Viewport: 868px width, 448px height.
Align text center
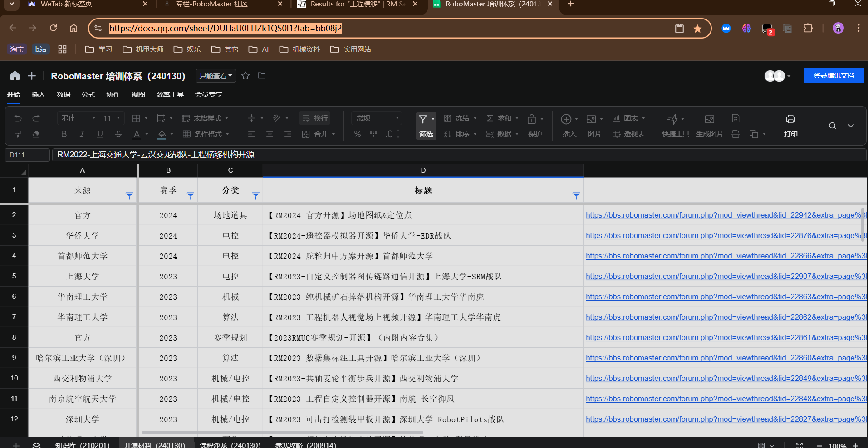pyautogui.click(x=270, y=134)
